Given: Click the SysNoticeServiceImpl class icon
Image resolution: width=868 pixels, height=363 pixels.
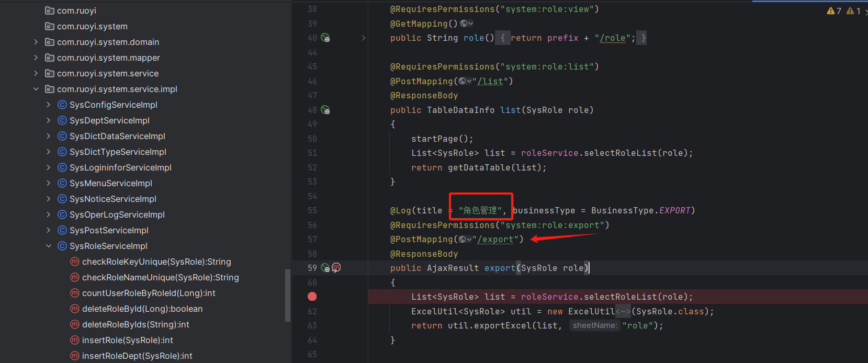Looking at the screenshot, I should pos(62,199).
